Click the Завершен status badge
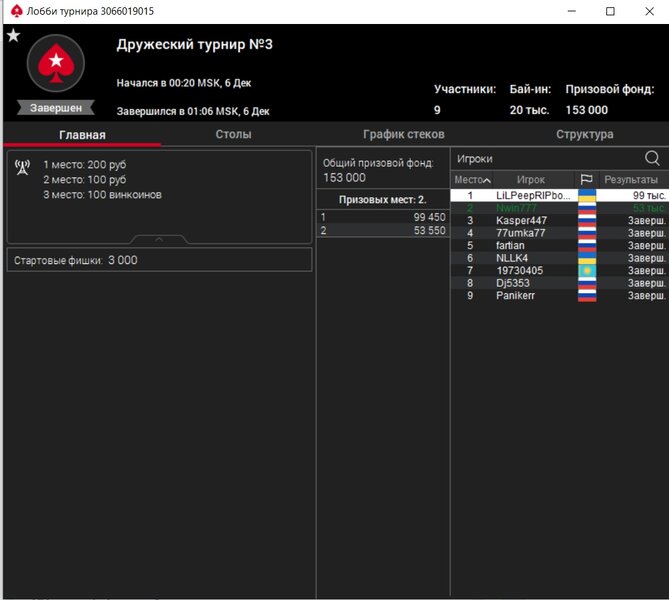The width and height of the screenshot is (669, 600). (56, 108)
